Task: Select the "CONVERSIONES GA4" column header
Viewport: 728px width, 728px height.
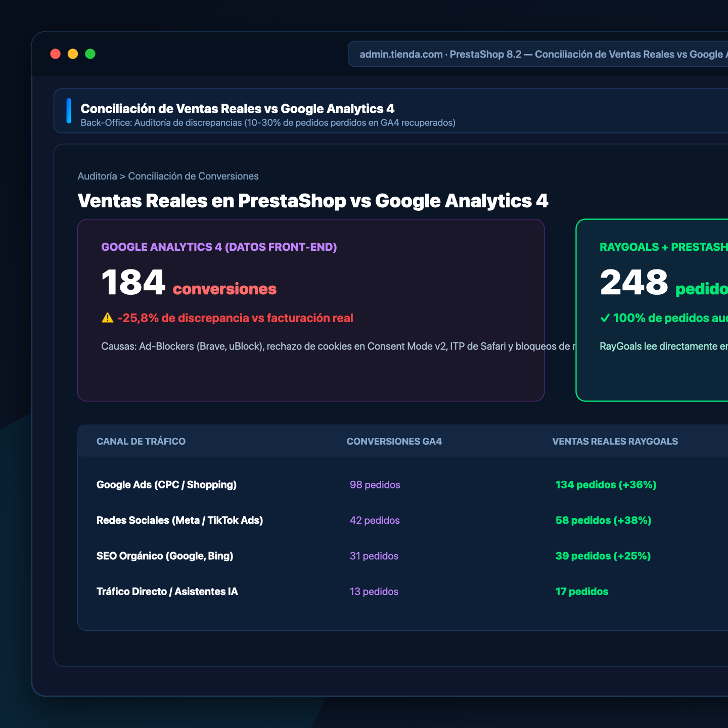Action: pyautogui.click(x=394, y=441)
